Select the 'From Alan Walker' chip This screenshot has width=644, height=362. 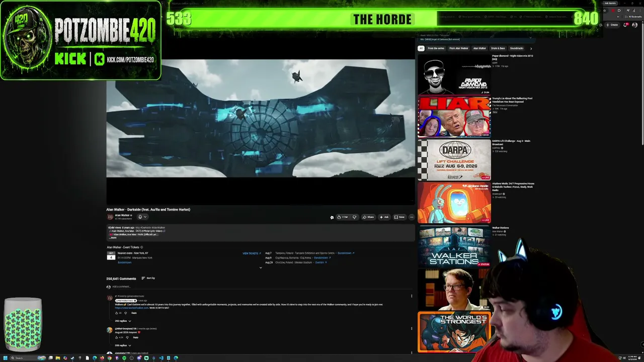(459, 48)
